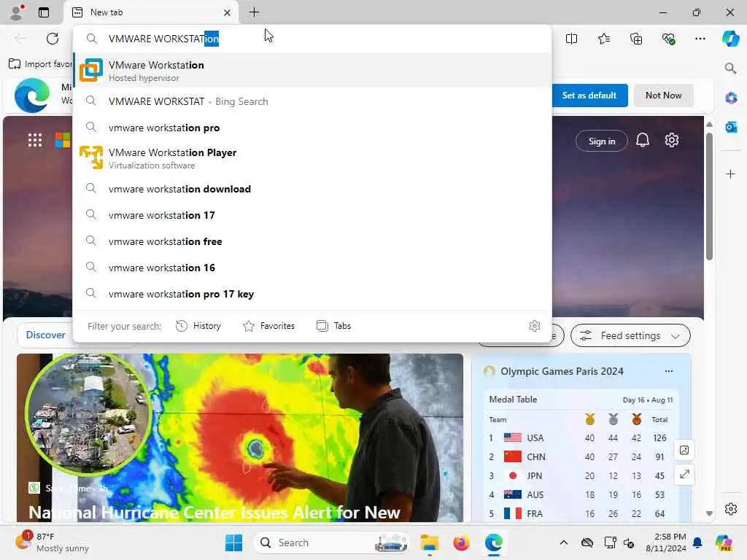Choose vmware workstation 17 suggestion

(x=312, y=215)
